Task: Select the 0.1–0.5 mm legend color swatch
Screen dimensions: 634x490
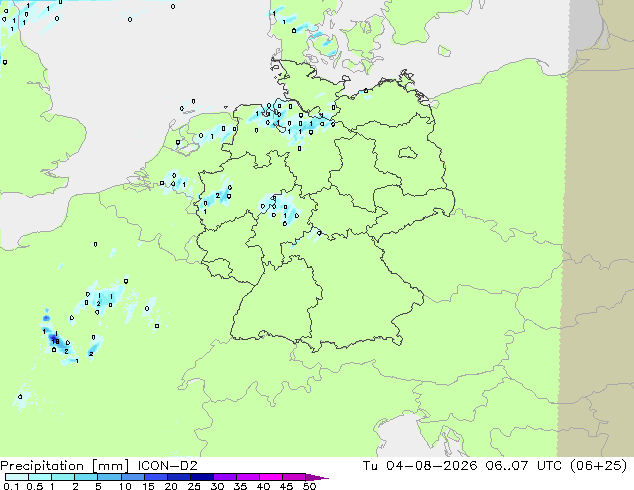Action: [x=17, y=477]
